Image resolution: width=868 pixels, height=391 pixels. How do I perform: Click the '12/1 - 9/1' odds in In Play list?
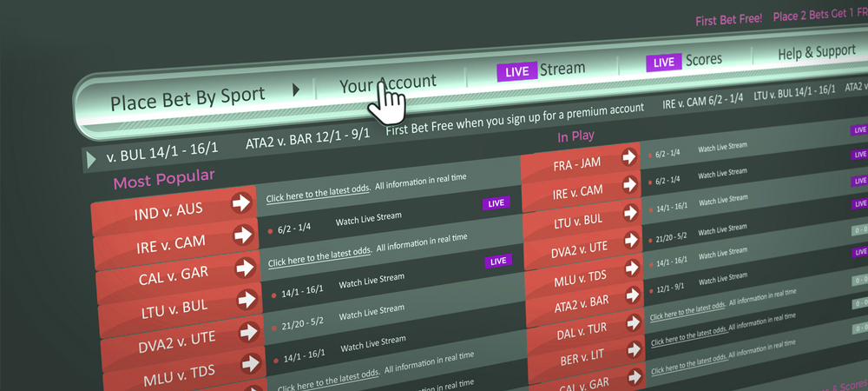click(670, 288)
